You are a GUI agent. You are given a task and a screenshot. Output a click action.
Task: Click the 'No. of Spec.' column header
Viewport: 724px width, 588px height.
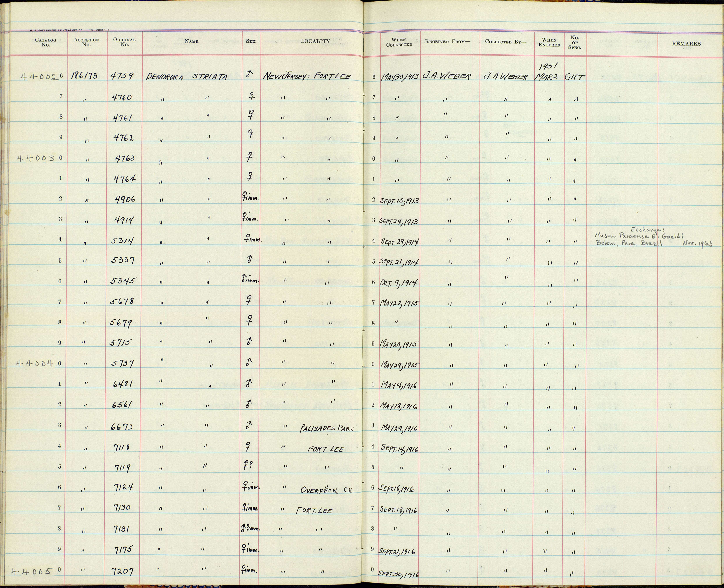tap(575, 43)
